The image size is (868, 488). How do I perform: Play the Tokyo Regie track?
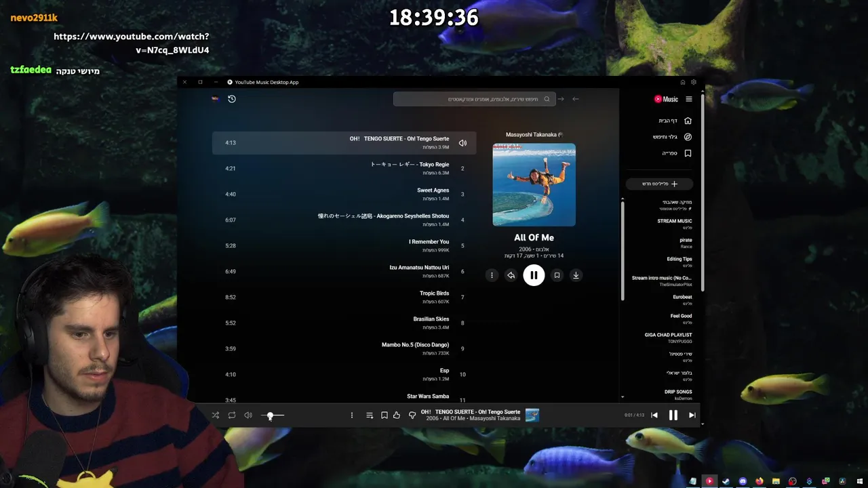(344, 168)
